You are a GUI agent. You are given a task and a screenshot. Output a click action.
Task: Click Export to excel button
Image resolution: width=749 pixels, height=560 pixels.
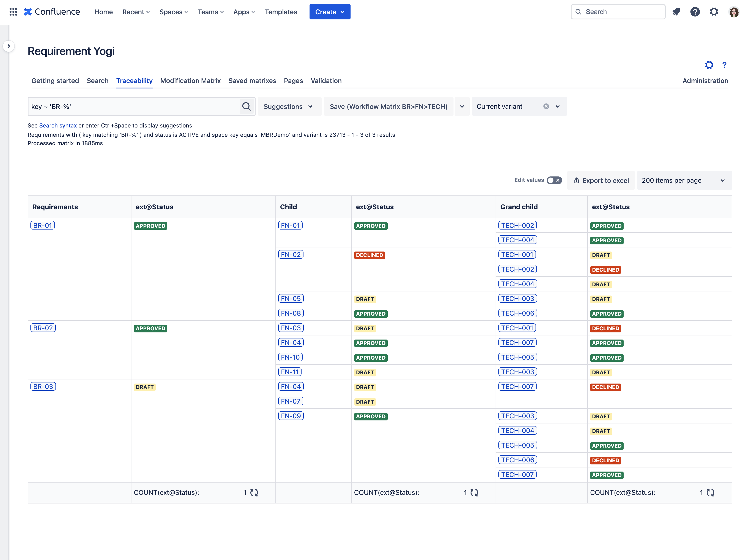[601, 180]
